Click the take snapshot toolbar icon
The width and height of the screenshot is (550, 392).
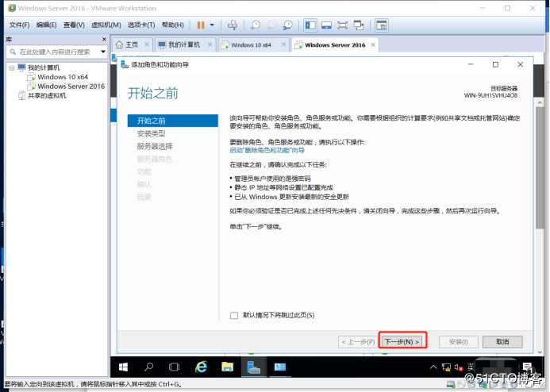[256, 25]
